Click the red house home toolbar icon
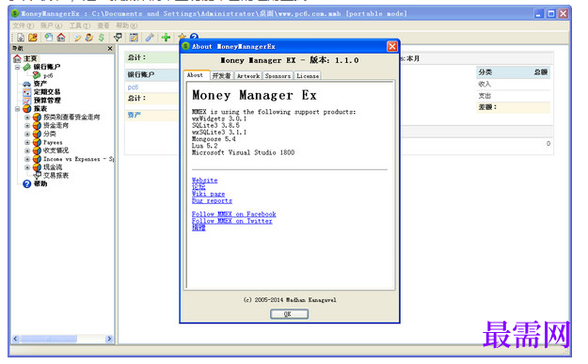Viewport: 588px width, 364px height. click(61, 38)
